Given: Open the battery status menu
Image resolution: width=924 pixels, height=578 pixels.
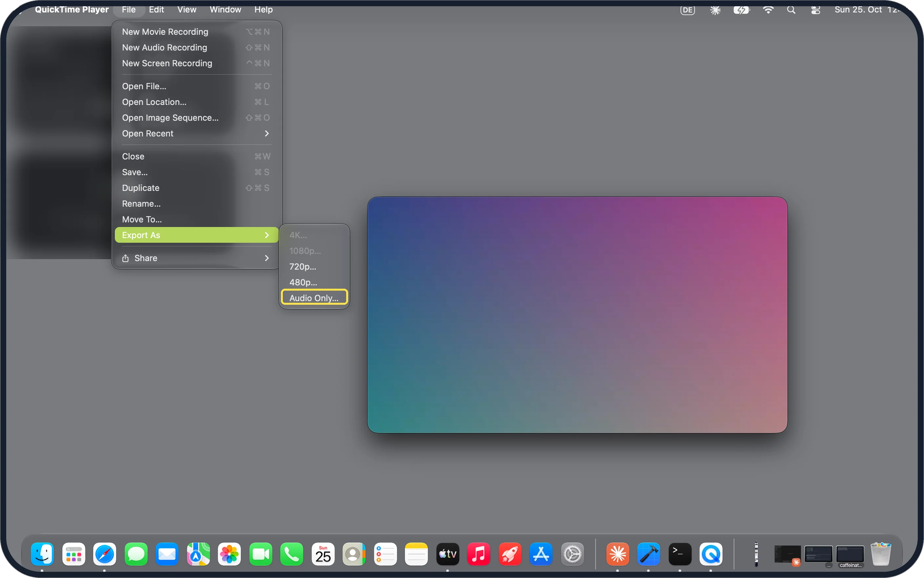Looking at the screenshot, I should [x=741, y=10].
